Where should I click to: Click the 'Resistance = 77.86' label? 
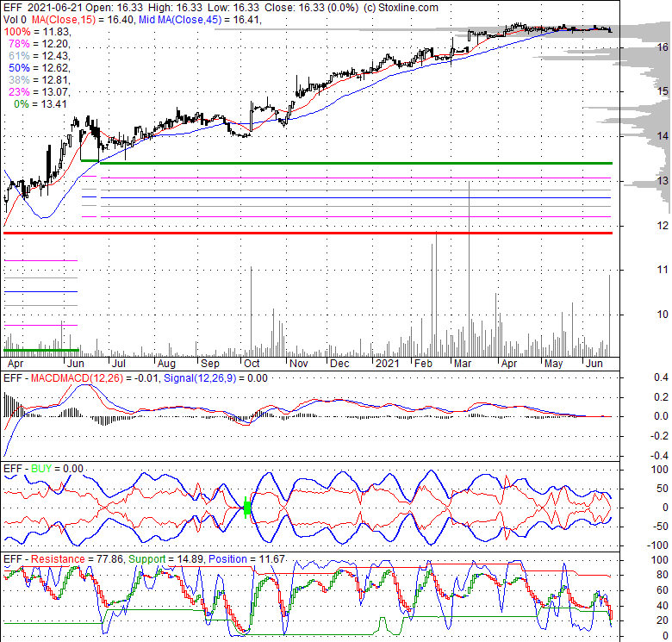coord(77,559)
